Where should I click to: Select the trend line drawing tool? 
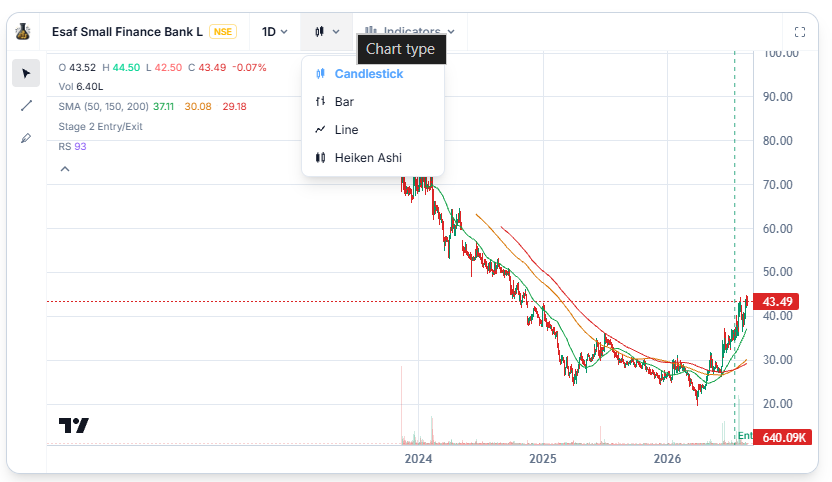pyautogui.click(x=26, y=106)
